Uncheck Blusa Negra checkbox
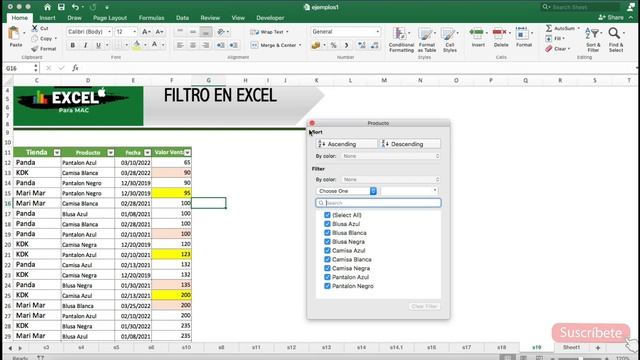The image size is (640, 360). 327,242
